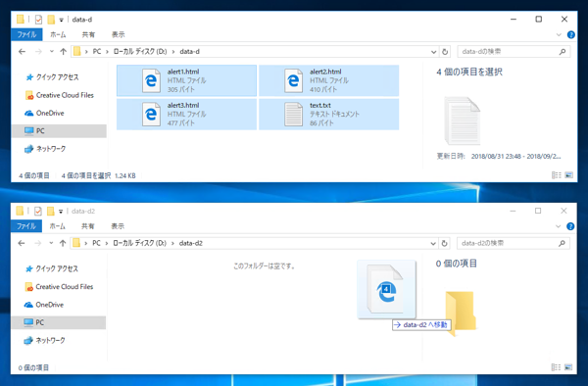Image resolution: width=588 pixels, height=386 pixels.
Task: Open ファイル tab in data-d2 window
Action: pos(26,226)
